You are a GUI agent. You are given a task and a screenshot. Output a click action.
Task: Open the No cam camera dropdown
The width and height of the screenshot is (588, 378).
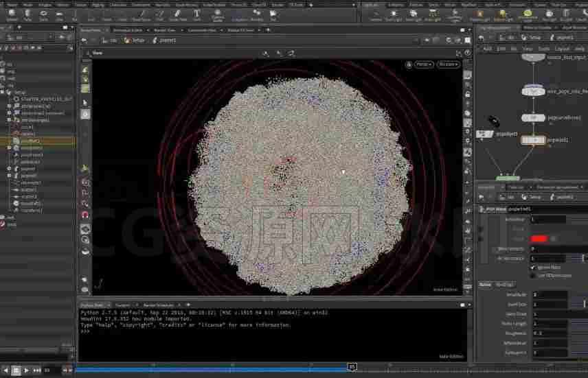click(448, 64)
